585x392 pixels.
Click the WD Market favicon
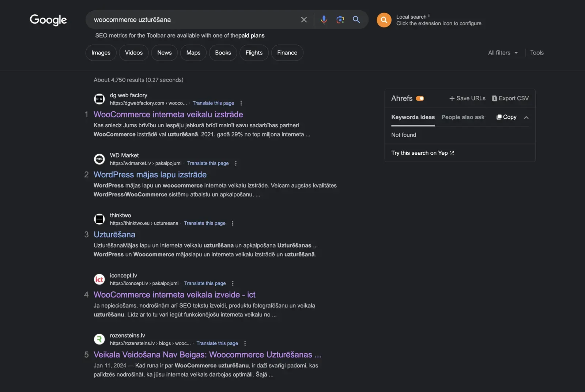tap(99, 159)
